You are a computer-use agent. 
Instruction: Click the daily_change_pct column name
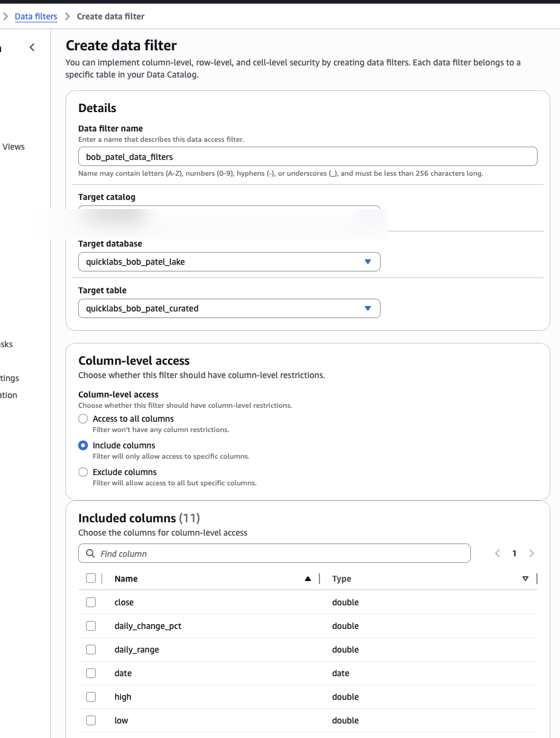click(x=148, y=626)
